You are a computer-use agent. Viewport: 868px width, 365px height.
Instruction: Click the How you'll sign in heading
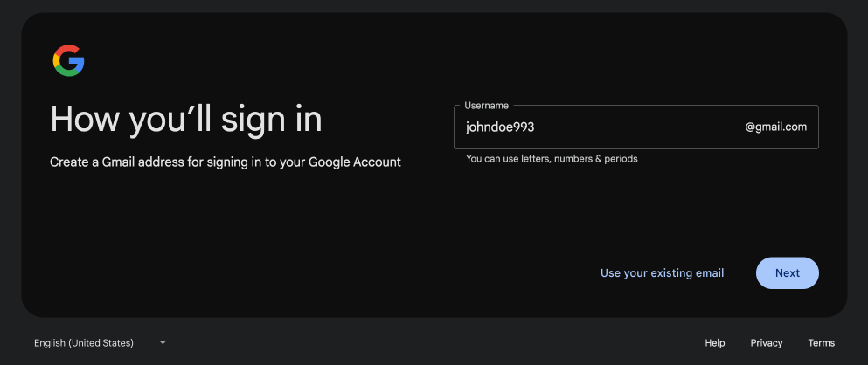[x=186, y=119]
